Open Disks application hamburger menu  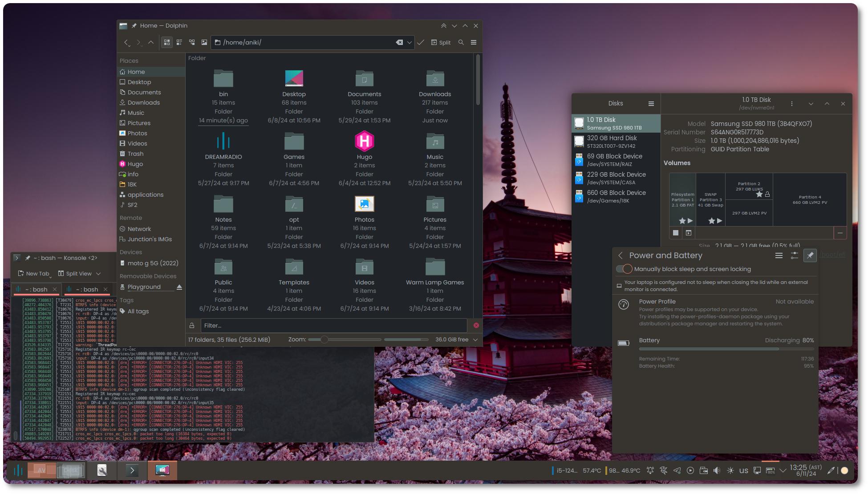tap(651, 104)
